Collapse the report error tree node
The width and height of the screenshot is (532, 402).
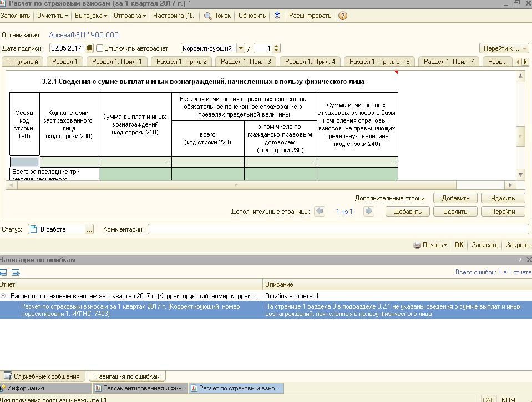click(3, 296)
